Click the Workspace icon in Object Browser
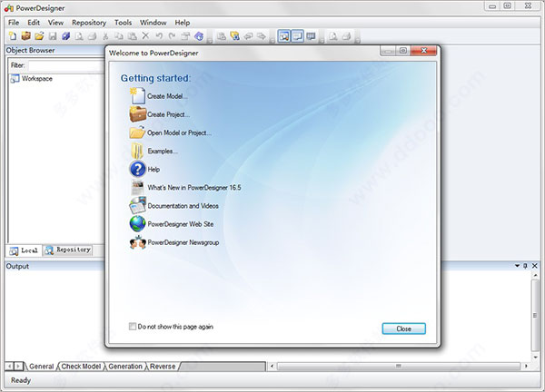Screen dimensions: 545x392 pos(15,79)
